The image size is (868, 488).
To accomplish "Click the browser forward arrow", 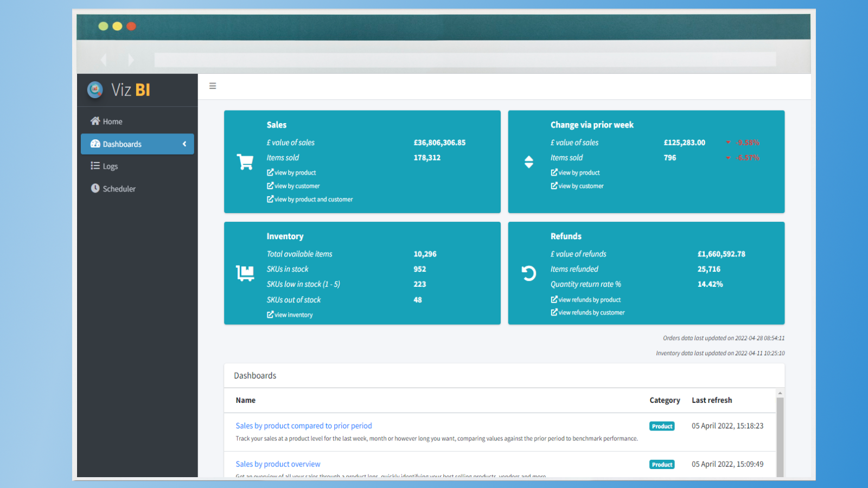I will [x=130, y=60].
